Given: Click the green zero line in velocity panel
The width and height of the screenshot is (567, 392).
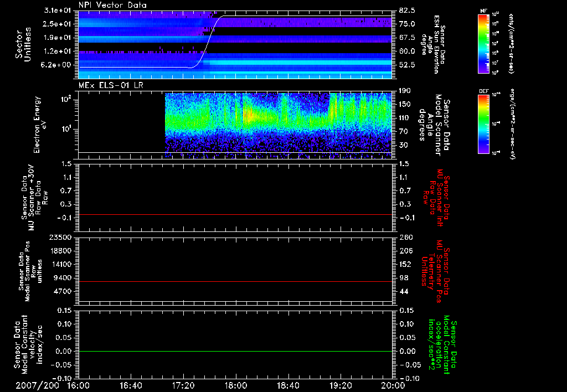Looking at the screenshot, I should click(235, 351).
